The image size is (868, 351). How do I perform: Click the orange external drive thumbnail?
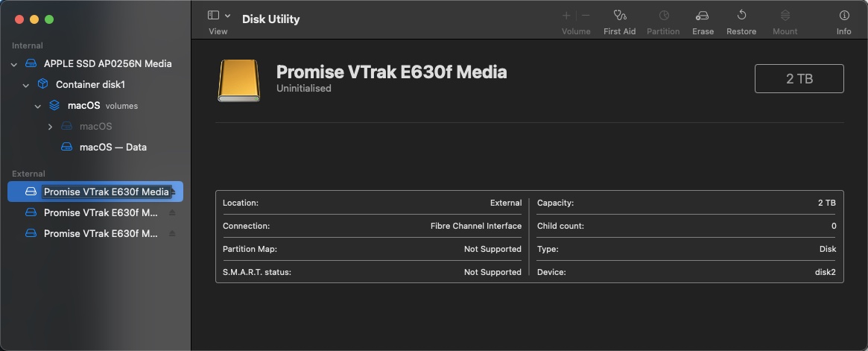coord(238,80)
